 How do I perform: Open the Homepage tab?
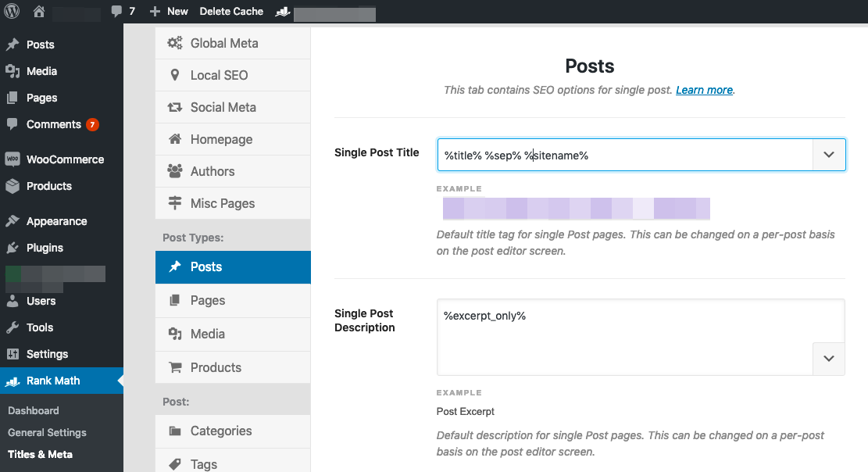point(233,140)
